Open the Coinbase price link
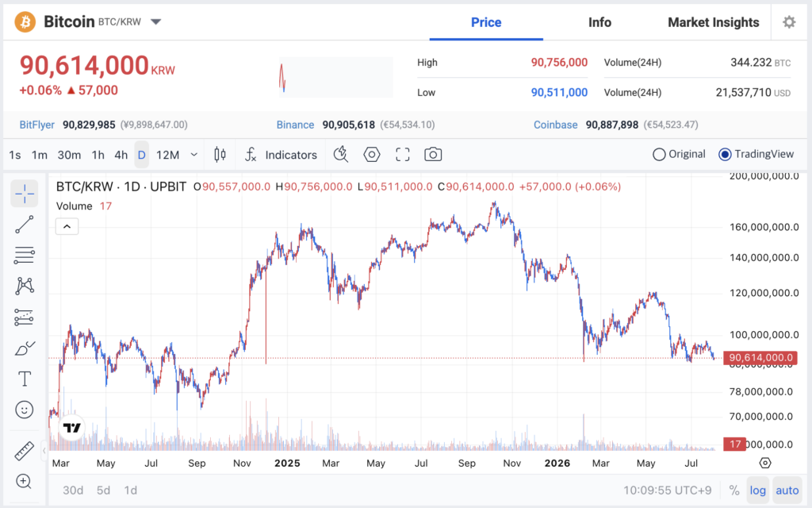The height and width of the screenshot is (508, 812). (x=556, y=125)
